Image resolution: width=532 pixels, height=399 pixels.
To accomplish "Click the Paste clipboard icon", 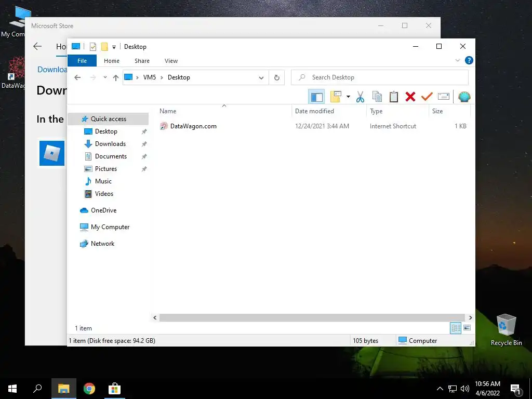I will [x=394, y=97].
